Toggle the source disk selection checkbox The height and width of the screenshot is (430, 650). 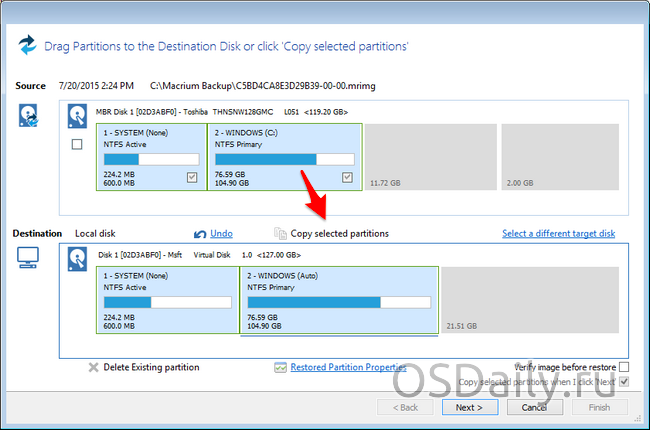coord(78,146)
